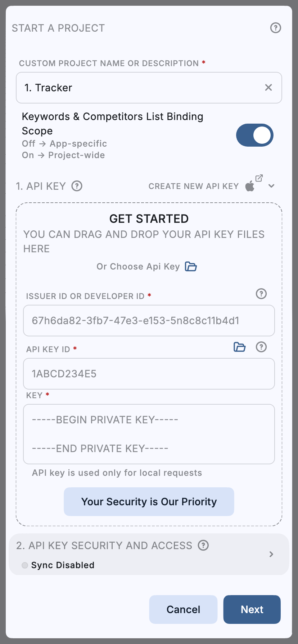Screen dimensions: 298x644
Task: Clear the project name with X icon
Action: [268, 87]
